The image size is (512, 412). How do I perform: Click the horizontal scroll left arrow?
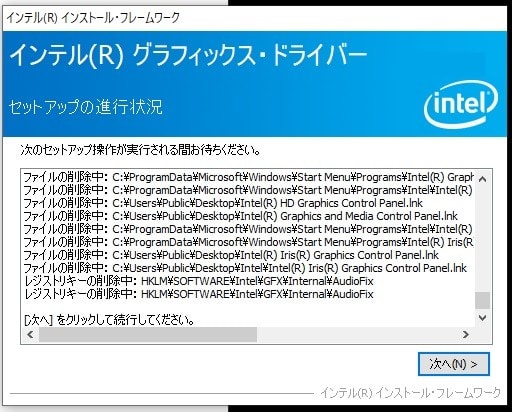(30, 334)
